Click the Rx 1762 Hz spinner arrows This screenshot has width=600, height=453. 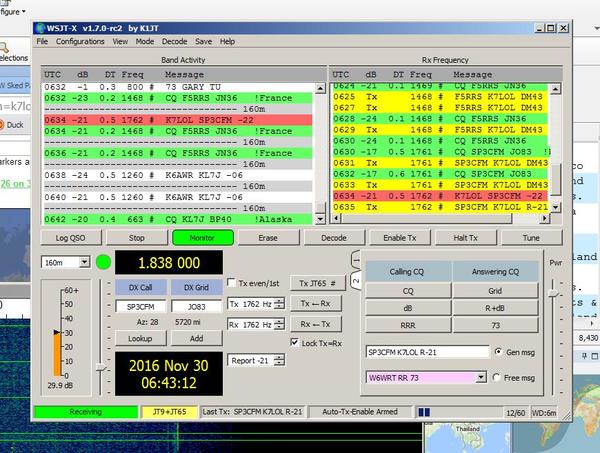click(280, 324)
